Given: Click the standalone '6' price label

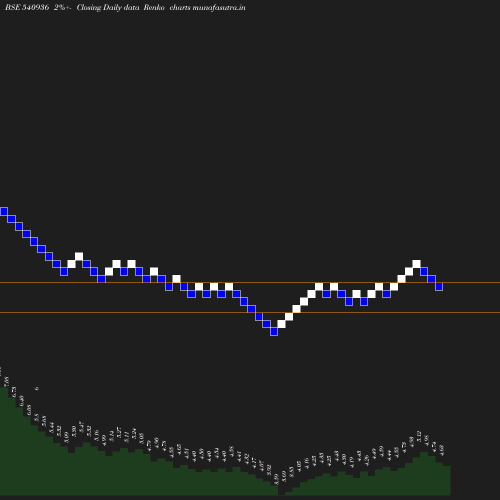Looking at the screenshot, I should coord(37,388).
